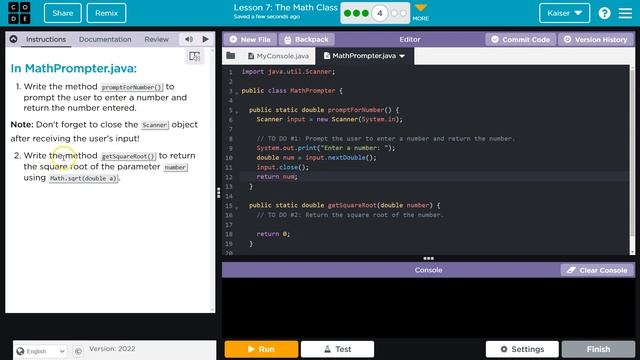This screenshot has height=360, width=640.
Task: Go to level 3 progress bubble
Action: 365,13
